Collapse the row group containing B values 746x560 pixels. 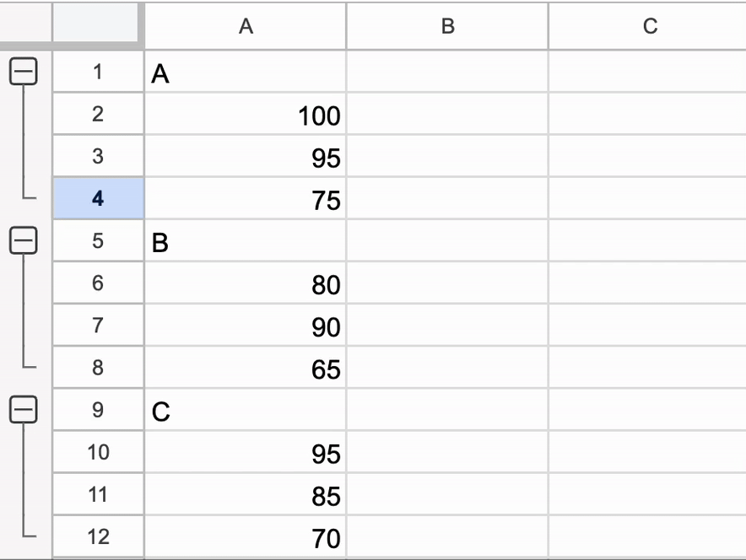click(x=24, y=240)
